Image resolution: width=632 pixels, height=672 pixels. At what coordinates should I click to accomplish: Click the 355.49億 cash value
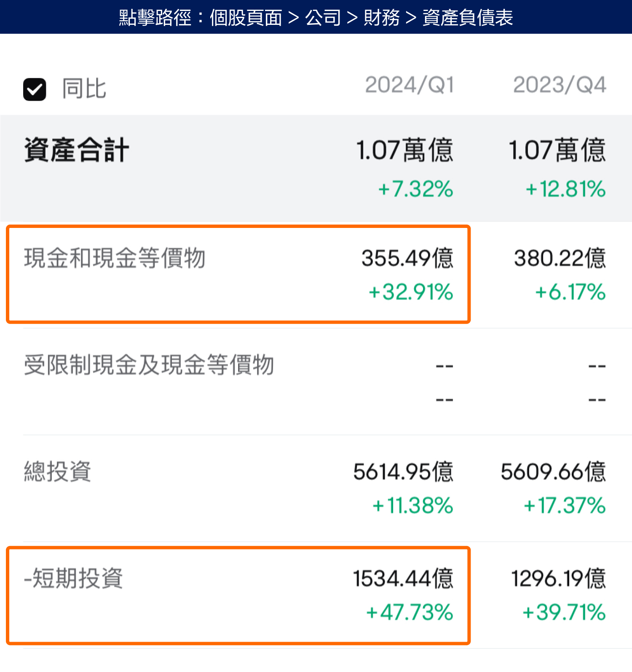pos(407,258)
